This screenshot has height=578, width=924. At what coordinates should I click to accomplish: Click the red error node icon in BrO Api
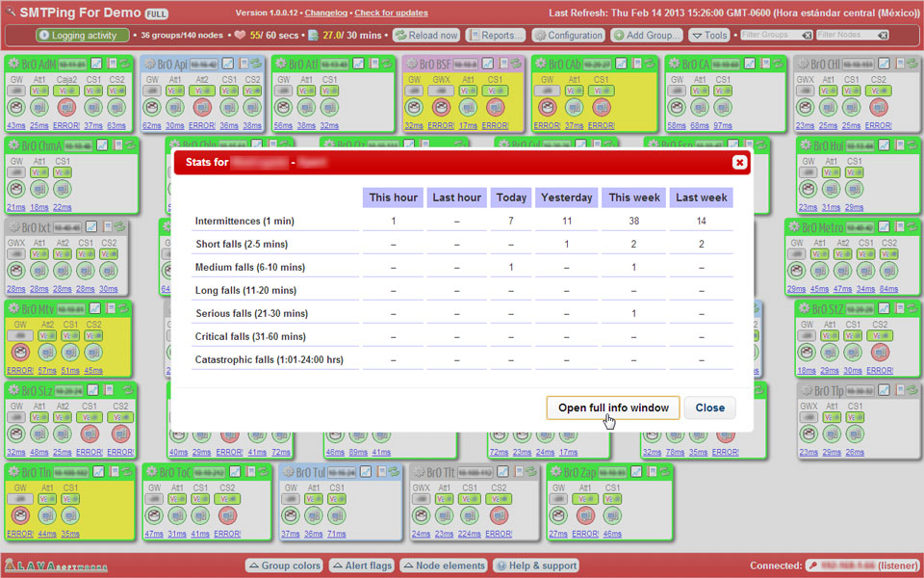[202, 107]
